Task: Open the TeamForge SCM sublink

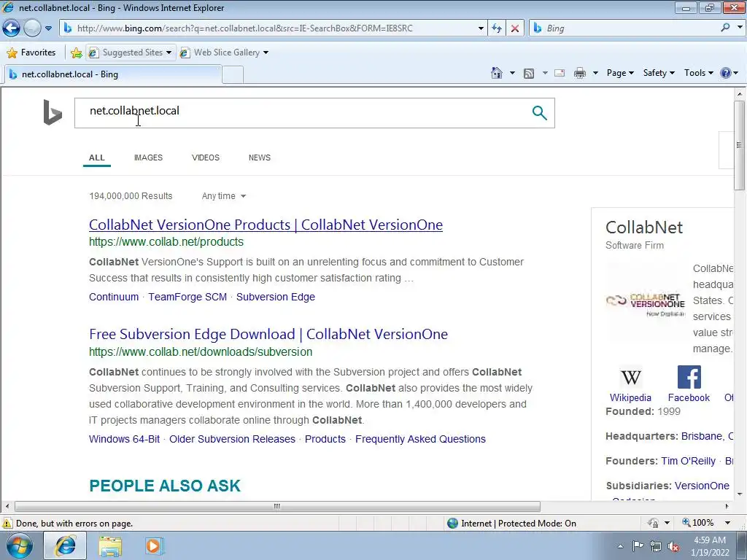Action: 187,297
